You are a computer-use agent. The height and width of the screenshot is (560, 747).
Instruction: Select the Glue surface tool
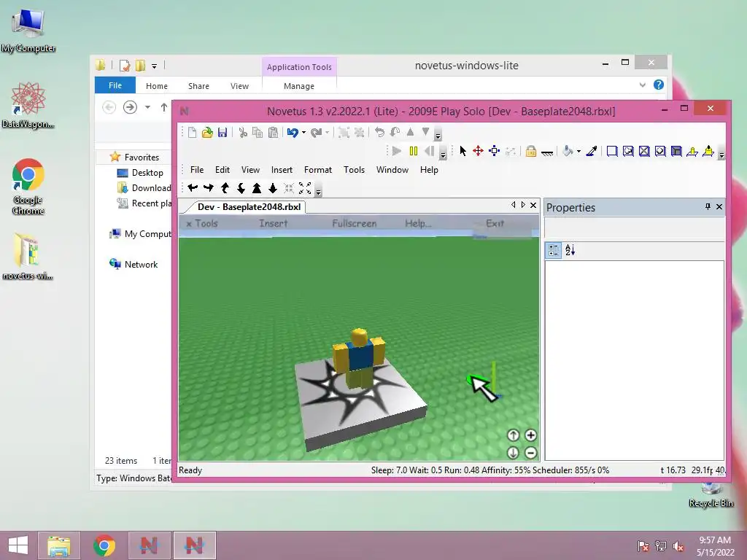click(x=628, y=152)
